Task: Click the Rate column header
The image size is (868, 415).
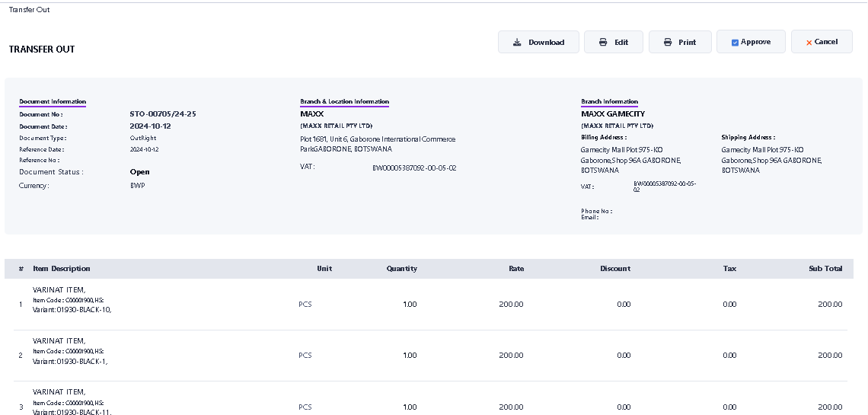Action: (x=516, y=269)
